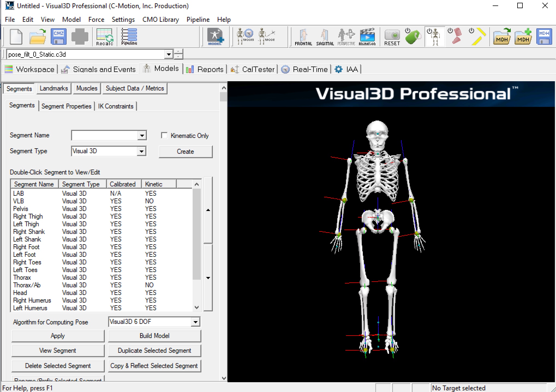Image resolution: width=556 pixels, height=392 pixels.
Task: Open the Segment Properties tab
Action: (66, 106)
